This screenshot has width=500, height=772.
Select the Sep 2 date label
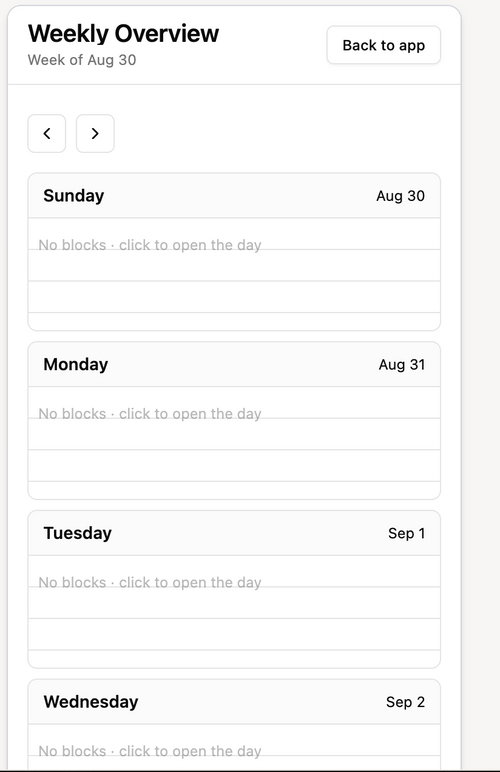coord(406,702)
